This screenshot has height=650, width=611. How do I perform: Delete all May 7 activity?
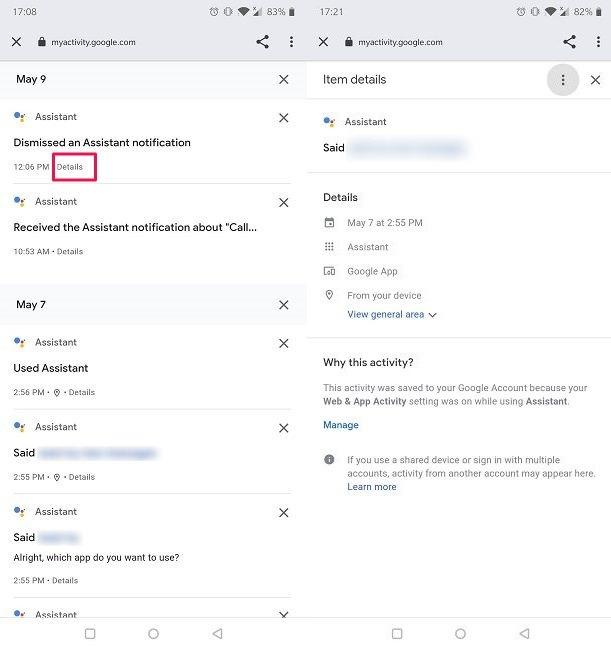pyautogui.click(x=284, y=305)
